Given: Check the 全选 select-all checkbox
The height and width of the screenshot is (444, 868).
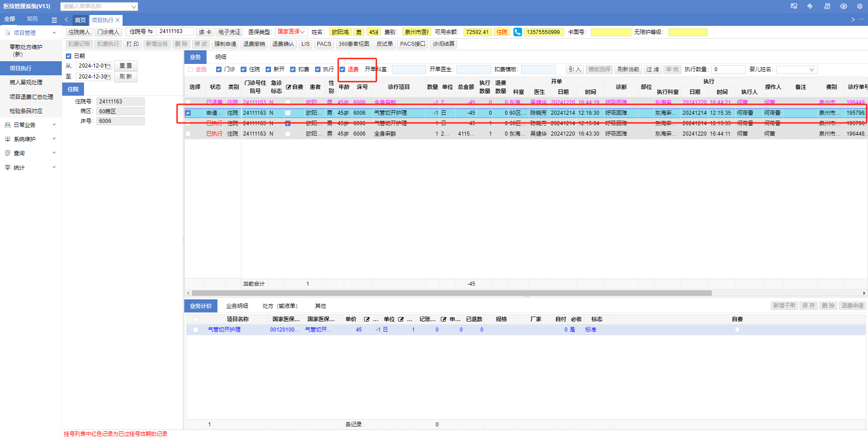Looking at the screenshot, I should [191, 69].
